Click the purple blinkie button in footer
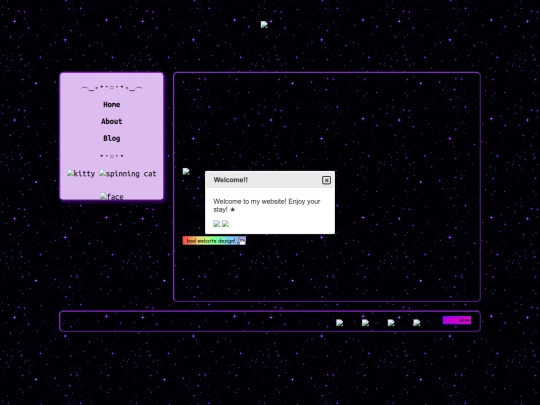Image resolution: width=540 pixels, height=405 pixels. click(x=457, y=320)
